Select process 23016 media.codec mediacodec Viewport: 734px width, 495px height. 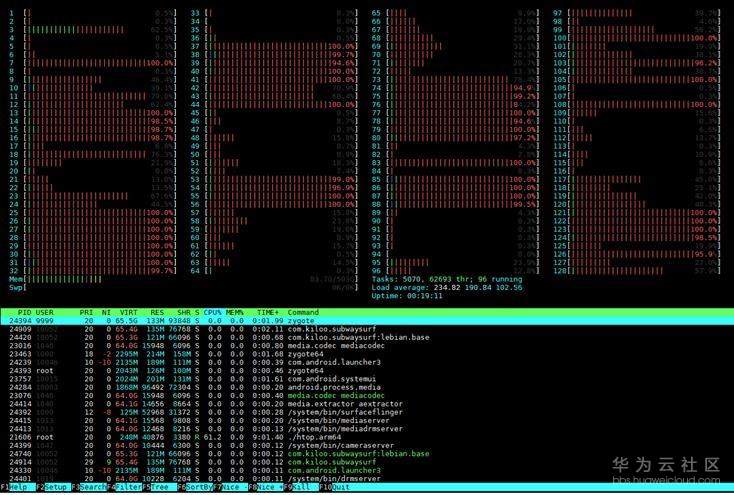tap(367, 346)
